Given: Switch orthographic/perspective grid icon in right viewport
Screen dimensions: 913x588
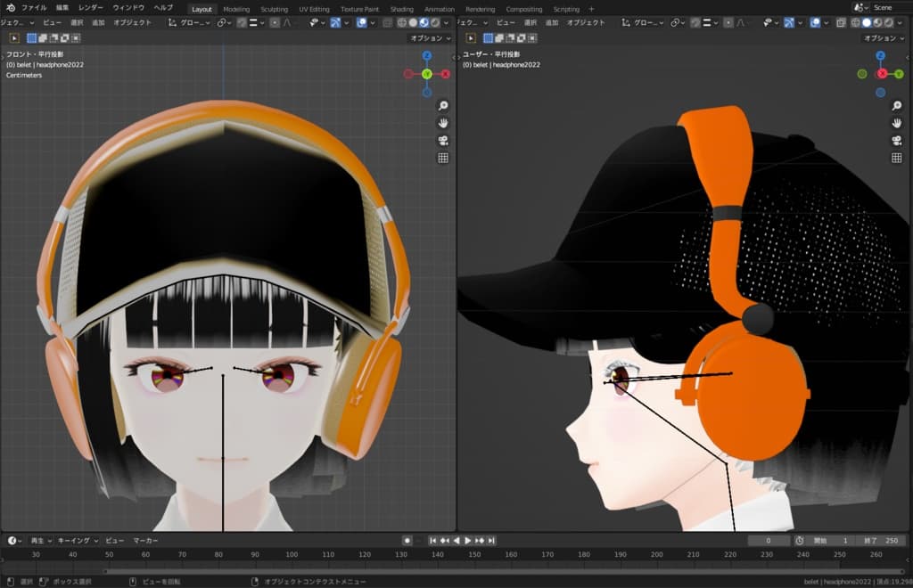Looking at the screenshot, I should pos(897,158).
